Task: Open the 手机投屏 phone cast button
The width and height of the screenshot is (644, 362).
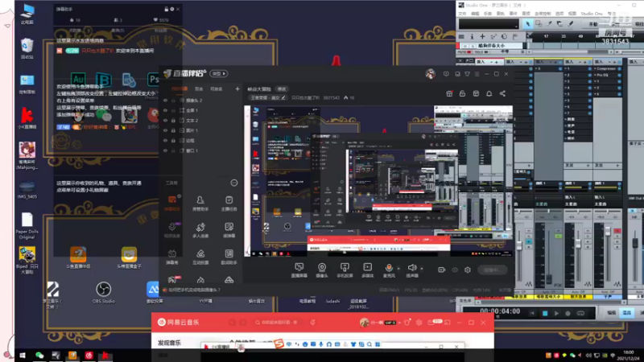Action: pos(345,270)
